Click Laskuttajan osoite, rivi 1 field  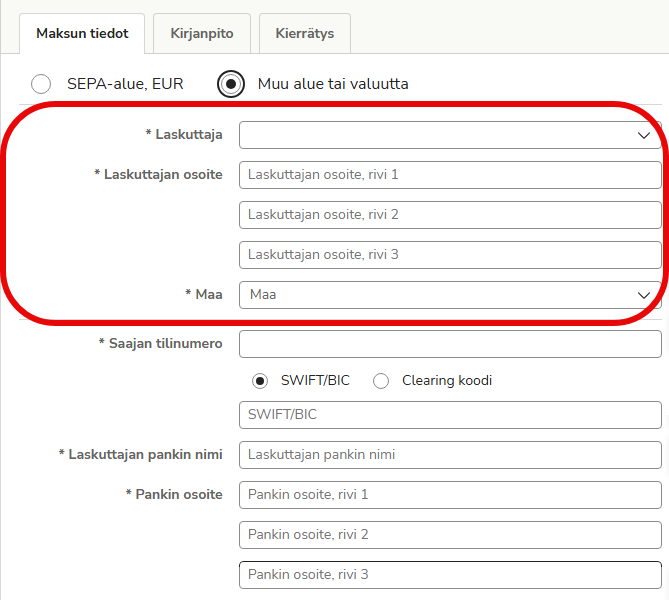point(450,175)
